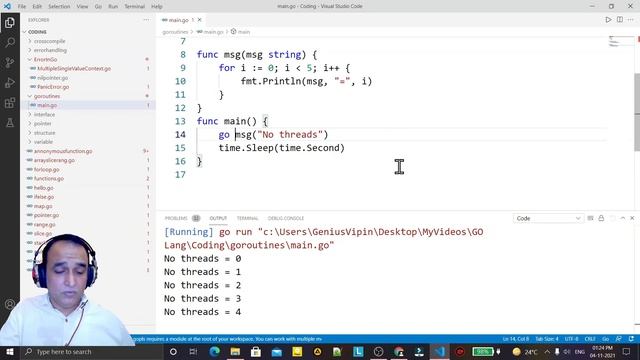Open the Help menu
This screenshot has width=640, height=360.
[x=157, y=6]
